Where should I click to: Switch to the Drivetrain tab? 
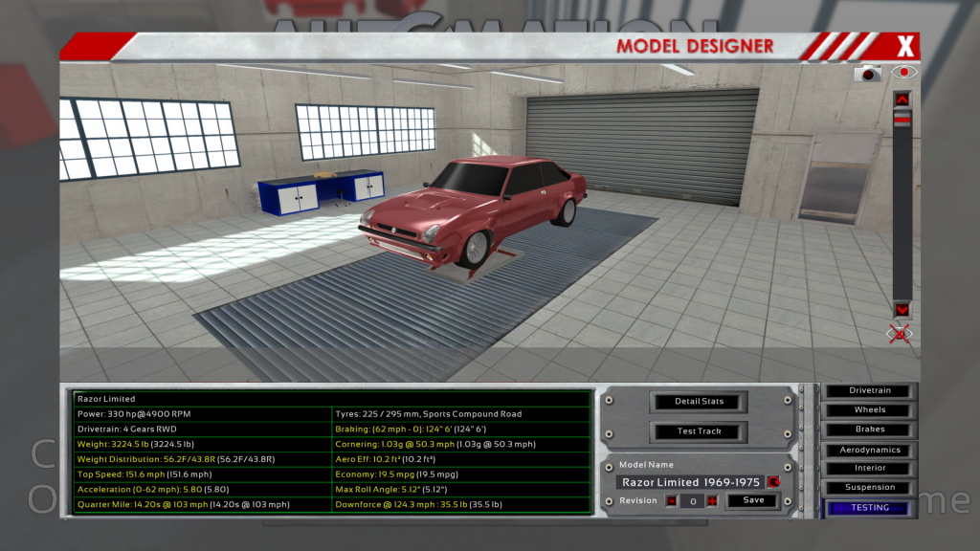coord(869,390)
